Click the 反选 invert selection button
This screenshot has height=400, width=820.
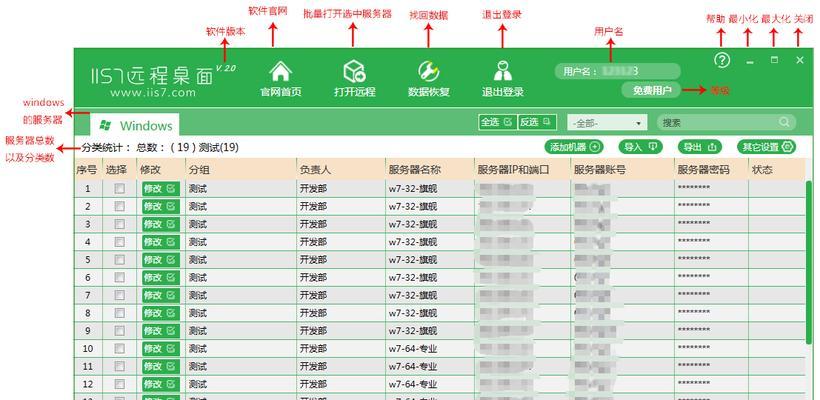tap(537, 122)
